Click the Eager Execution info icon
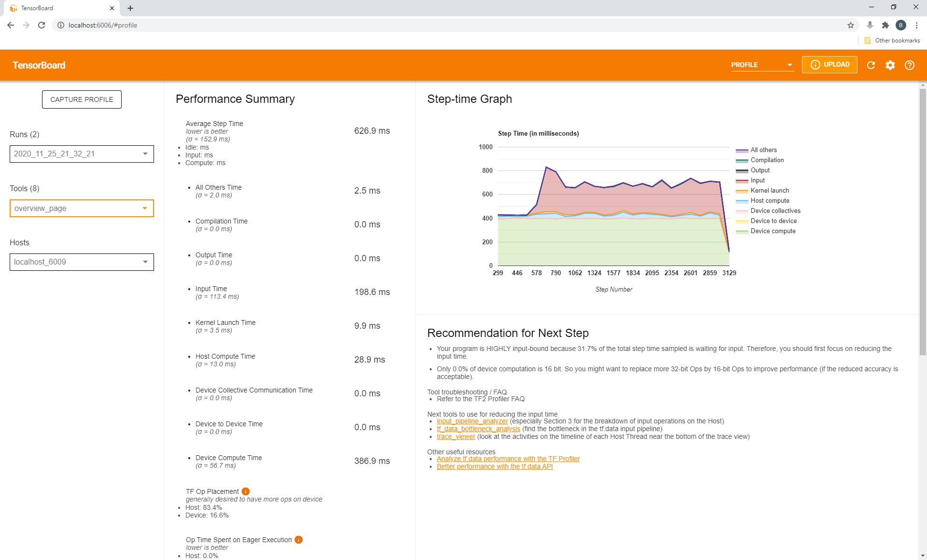 click(x=298, y=540)
